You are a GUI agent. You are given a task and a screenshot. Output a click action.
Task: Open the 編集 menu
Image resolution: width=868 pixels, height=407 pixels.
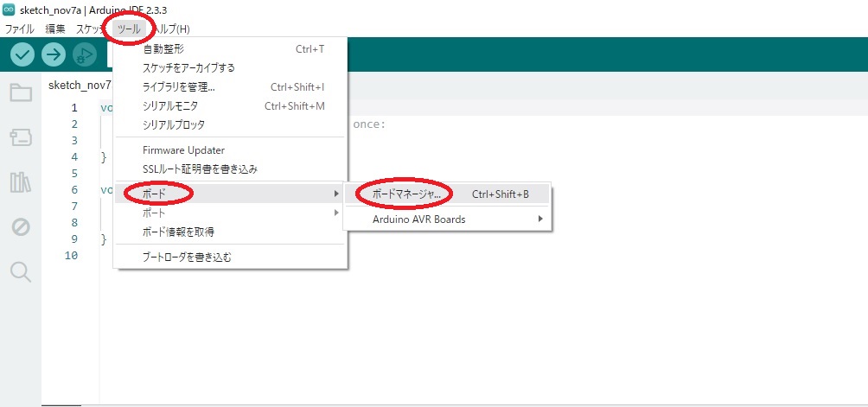(x=54, y=29)
